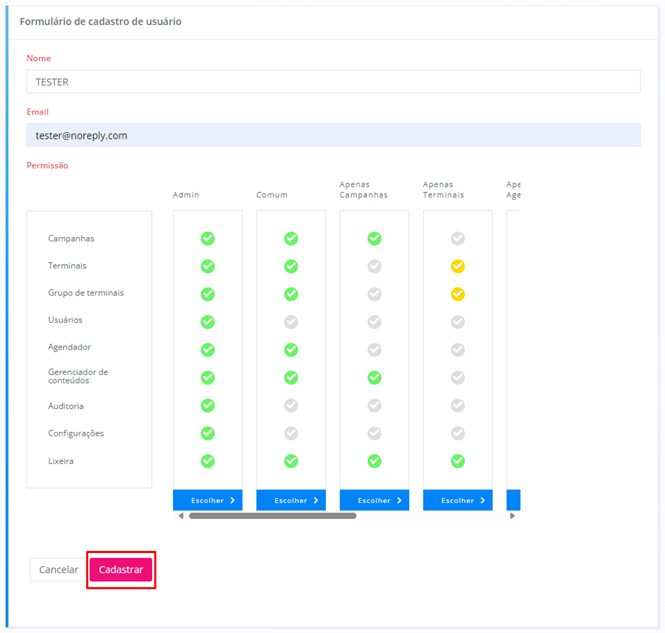Click green check for Admin Auditoria

[207, 405]
